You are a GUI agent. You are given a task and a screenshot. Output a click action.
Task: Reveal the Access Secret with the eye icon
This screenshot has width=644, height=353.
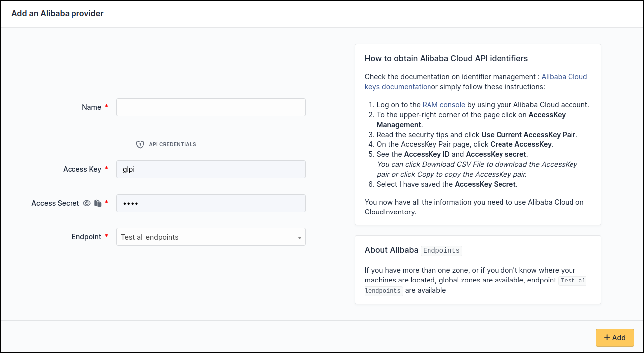point(87,203)
